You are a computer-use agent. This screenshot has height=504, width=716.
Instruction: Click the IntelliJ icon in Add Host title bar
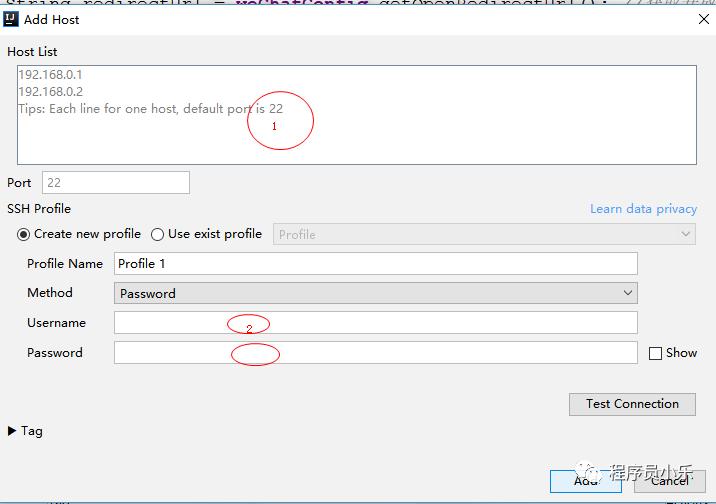[x=11, y=19]
